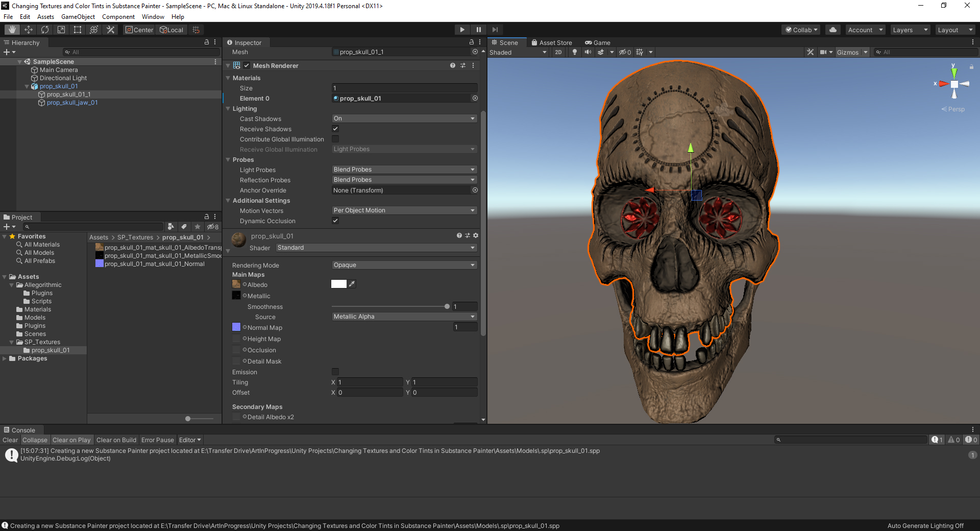980x531 pixels.
Task: Select the Hand tool in toolbar
Action: coord(12,30)
